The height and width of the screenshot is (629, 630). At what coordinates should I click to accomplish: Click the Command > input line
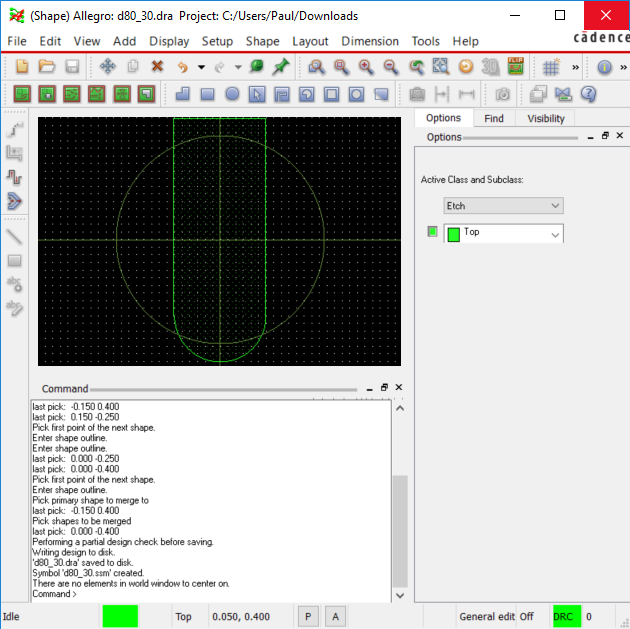pos(211,594)
